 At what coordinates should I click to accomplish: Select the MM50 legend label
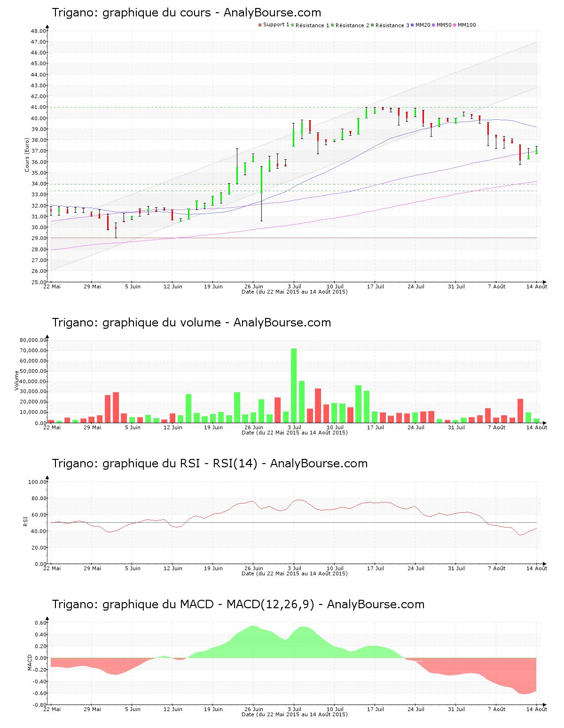(444, 25)
